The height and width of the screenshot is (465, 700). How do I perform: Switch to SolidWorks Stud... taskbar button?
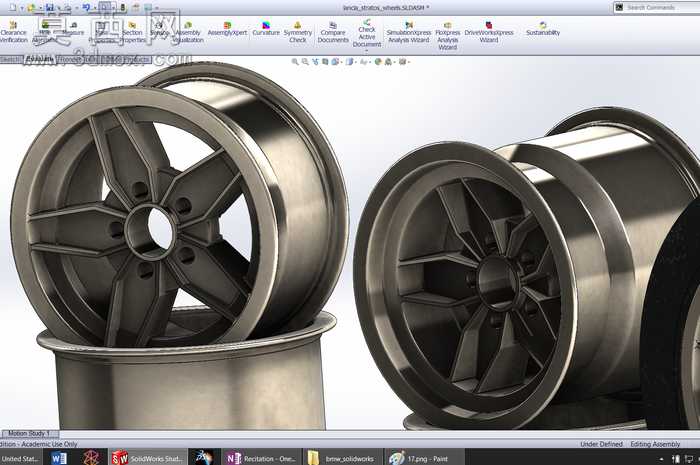147,458
